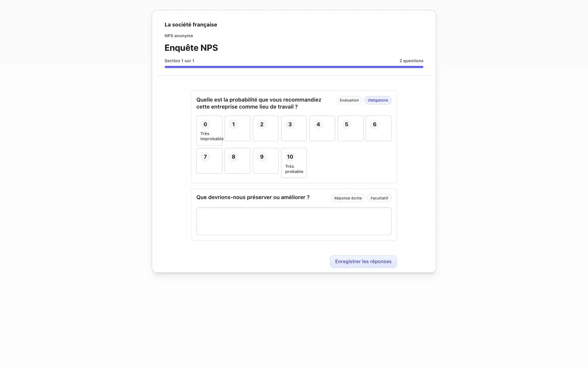Choose rating 8 option
The image size is (588, 368).
pos(237,161)
